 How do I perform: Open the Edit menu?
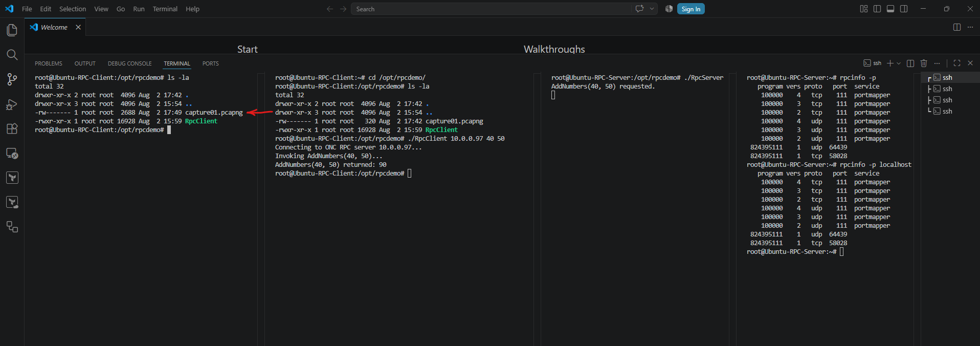(46, 9)
